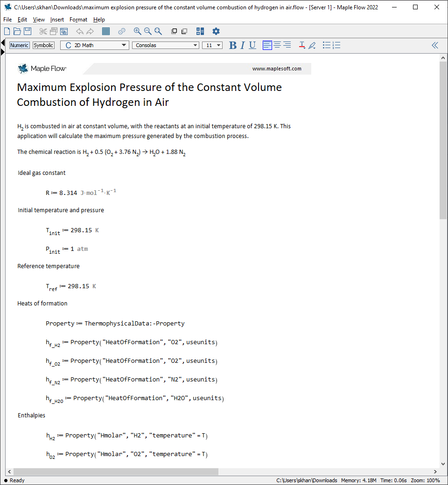Click the open file folder icon

(x=17, y=31)
